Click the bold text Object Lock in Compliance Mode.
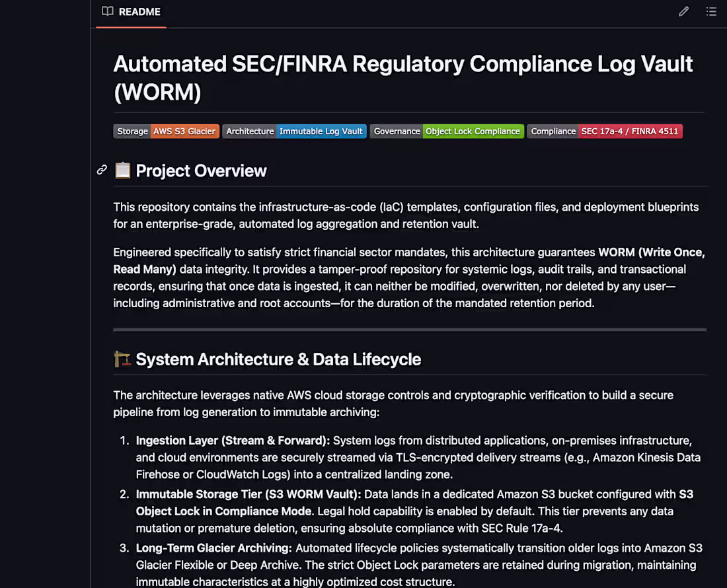This screenshot has width=727, height=588. point(225,511)
